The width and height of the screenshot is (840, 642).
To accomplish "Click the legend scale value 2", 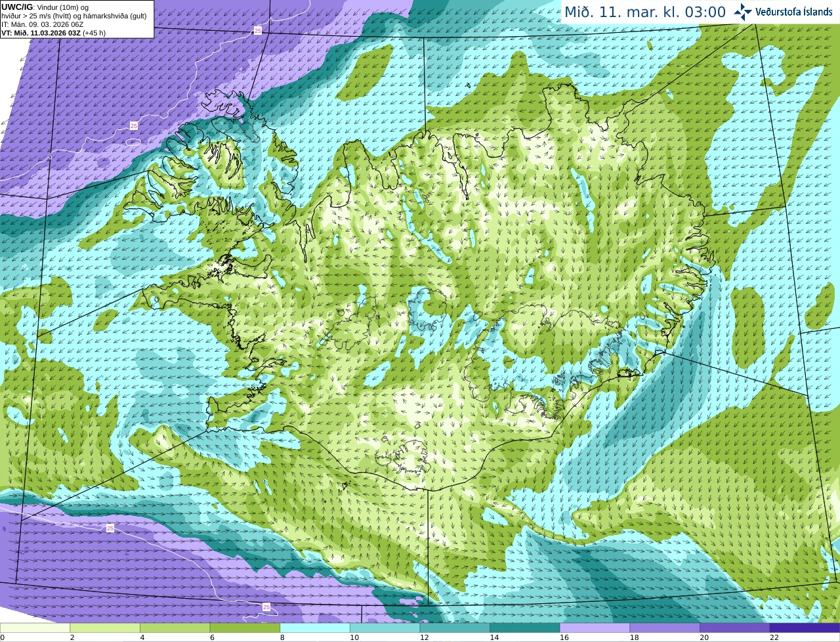I will 72,637.
